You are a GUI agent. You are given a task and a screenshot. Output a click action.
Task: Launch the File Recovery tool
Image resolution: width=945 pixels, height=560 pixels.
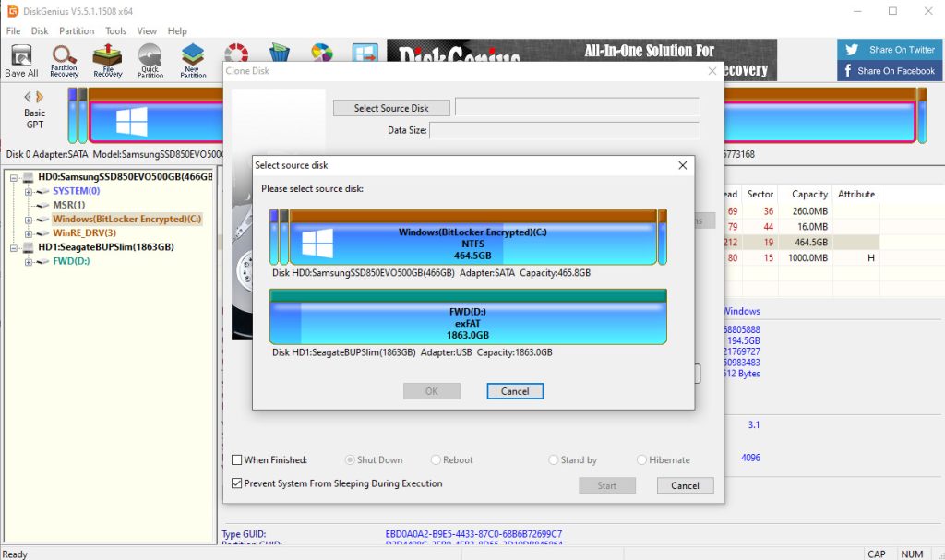(x=107, y=61)
